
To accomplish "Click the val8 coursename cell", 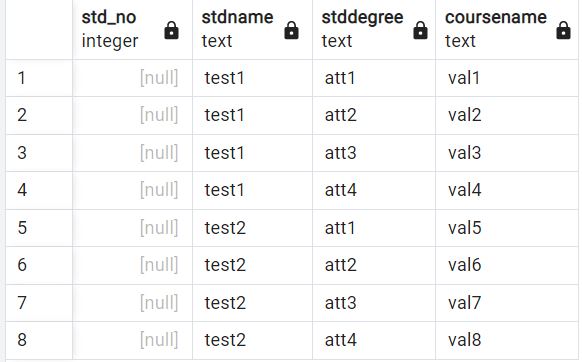I will (x=507, y=340).
